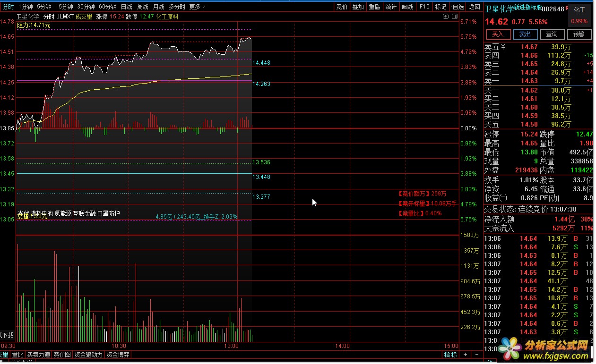
Task: Click the 卖出 sell button
Action: (x=525, y=34)
